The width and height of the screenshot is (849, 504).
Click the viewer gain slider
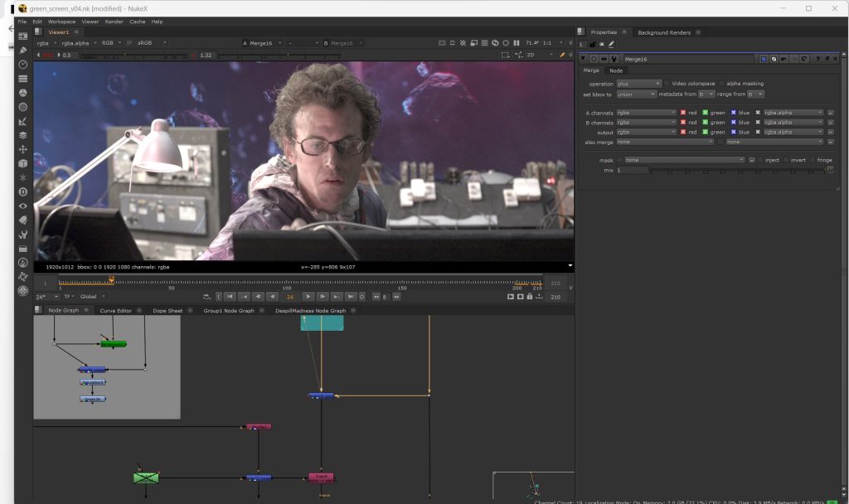pos(135,56)
